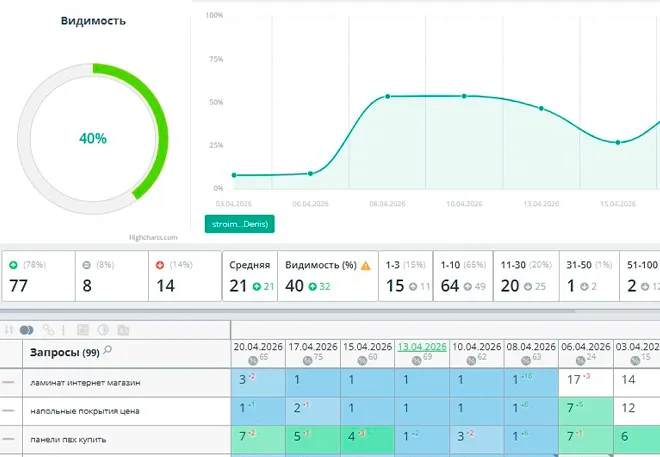The image size is (660, 457).
Task: Filter by improved positions card showing 77
Action: coord(36,276)
